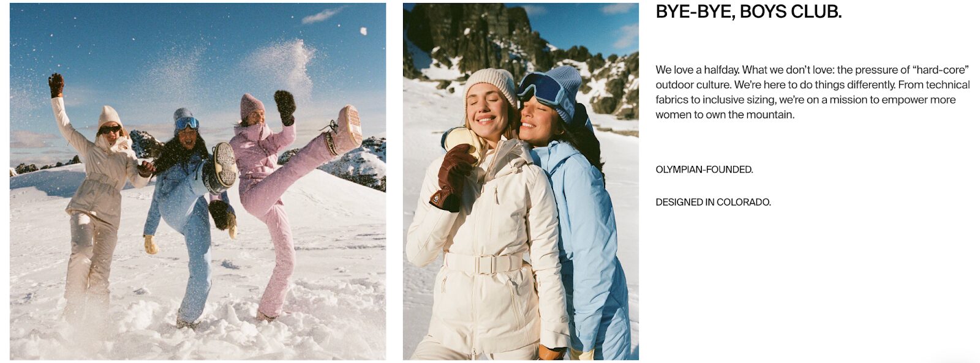The width and height of the screenshot is (980, 363).
Task: Click the pink boot sole kicking up
Action: pos(348,129)
